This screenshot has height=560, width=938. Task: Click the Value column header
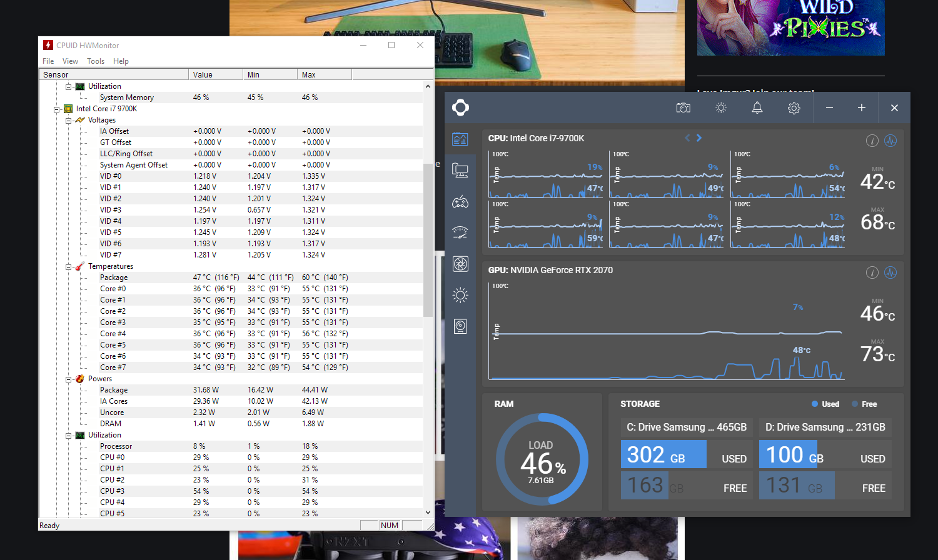click(x=216, y=74)
